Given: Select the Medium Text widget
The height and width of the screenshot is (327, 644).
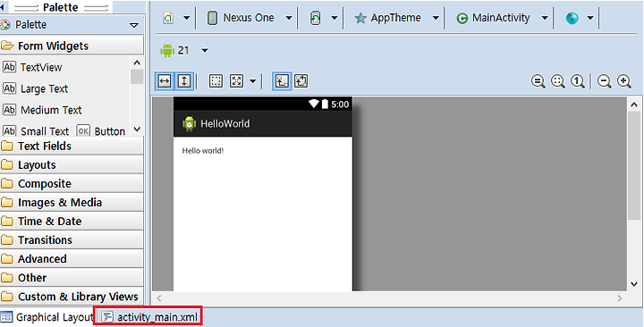Looking at the screenshot, I should (x=43, y=110).
